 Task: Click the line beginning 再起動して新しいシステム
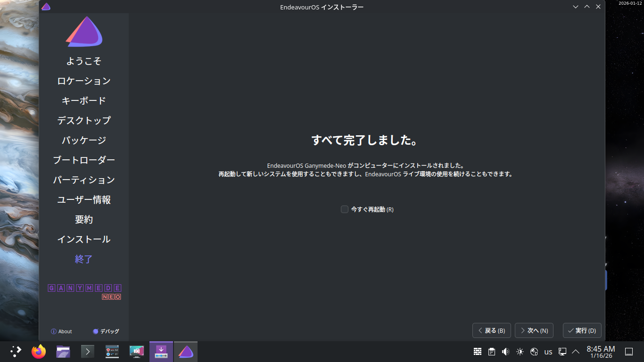point(365,174)
